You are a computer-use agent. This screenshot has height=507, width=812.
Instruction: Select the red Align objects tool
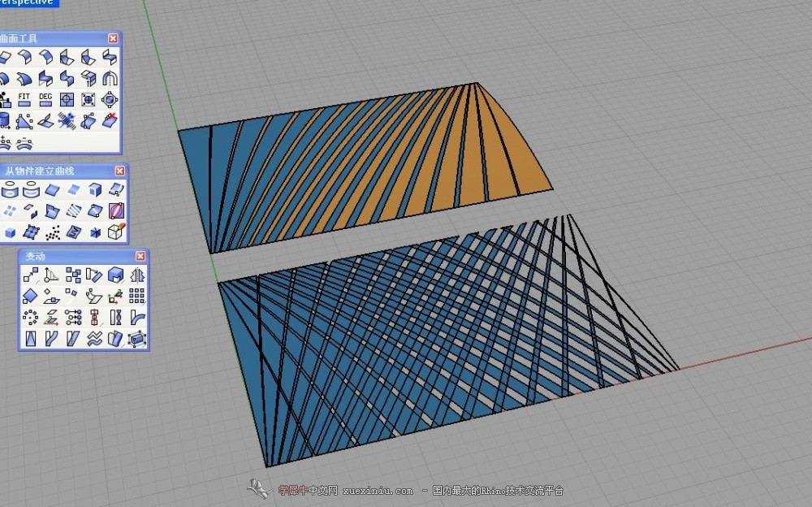94,317
